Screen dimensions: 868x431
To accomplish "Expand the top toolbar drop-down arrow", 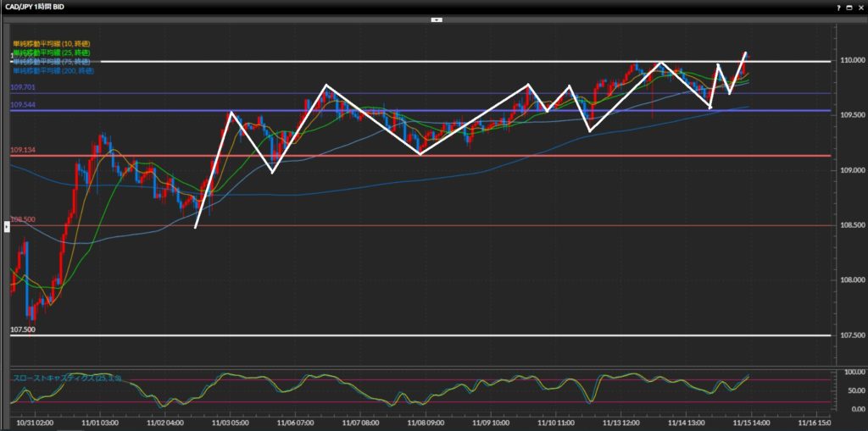I will pos(436,19).
